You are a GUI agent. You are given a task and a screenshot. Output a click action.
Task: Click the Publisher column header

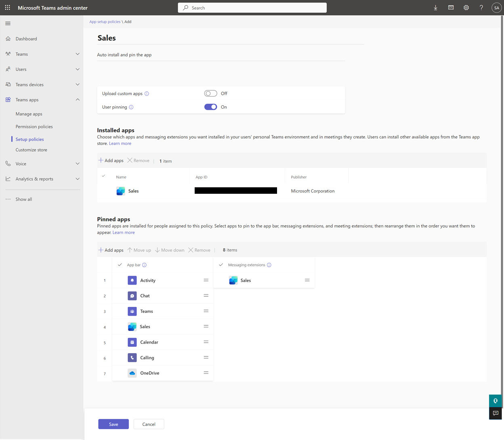tap(299, 177)
